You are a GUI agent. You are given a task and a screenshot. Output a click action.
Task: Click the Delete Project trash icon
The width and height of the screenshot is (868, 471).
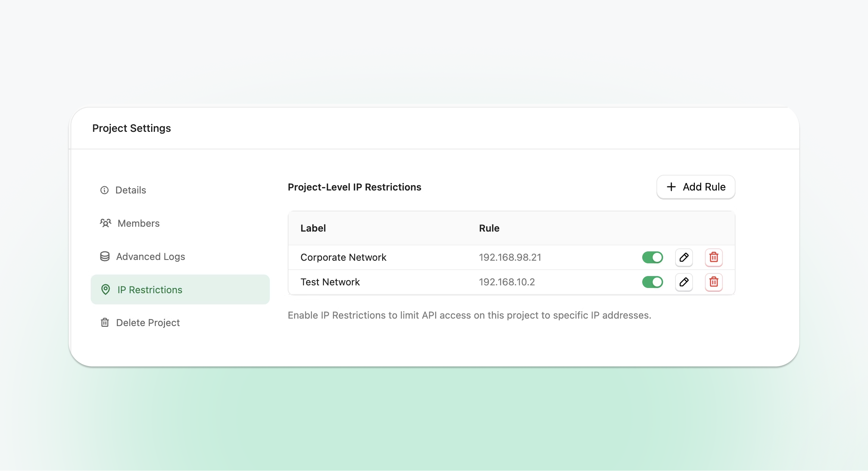105,323
